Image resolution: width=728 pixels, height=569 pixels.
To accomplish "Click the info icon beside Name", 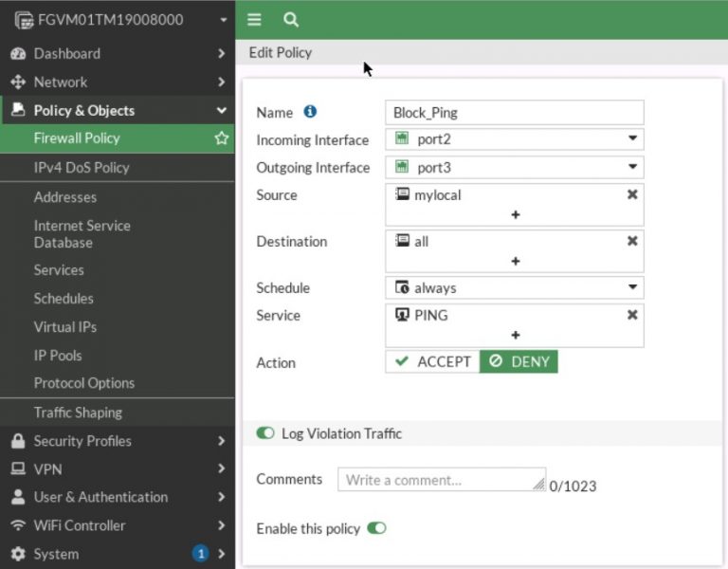I will point(310,112).
